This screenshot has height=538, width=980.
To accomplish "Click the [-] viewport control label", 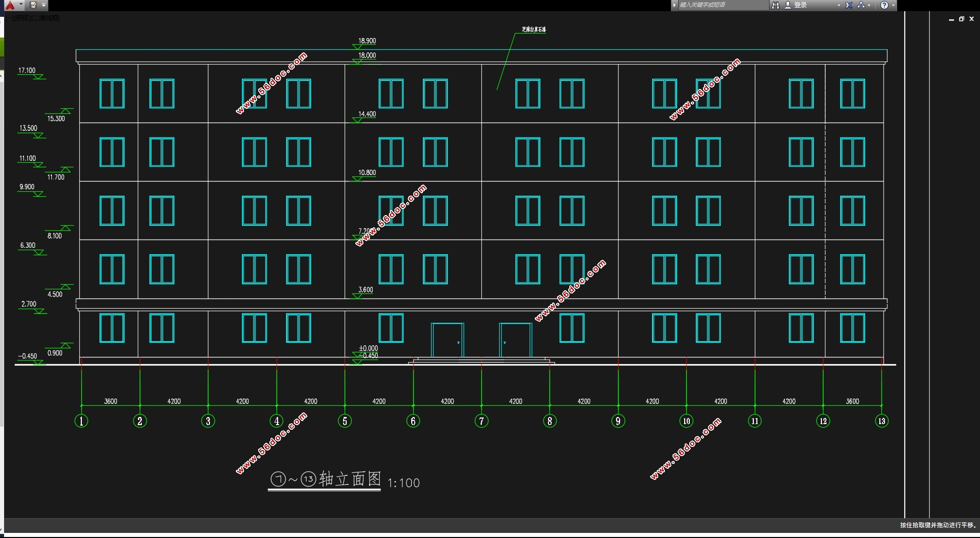I will pos(10,18).
